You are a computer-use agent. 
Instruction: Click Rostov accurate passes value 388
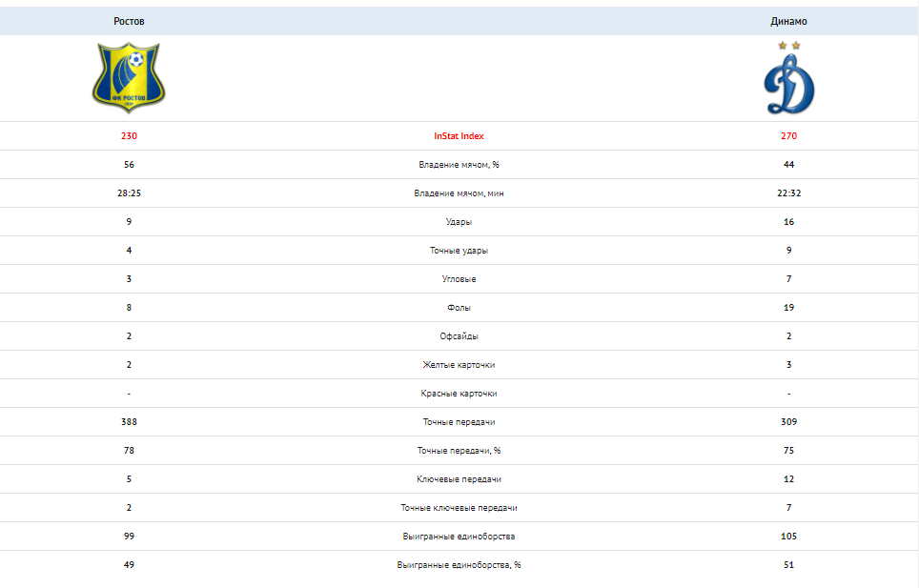(x=129, y=422)
